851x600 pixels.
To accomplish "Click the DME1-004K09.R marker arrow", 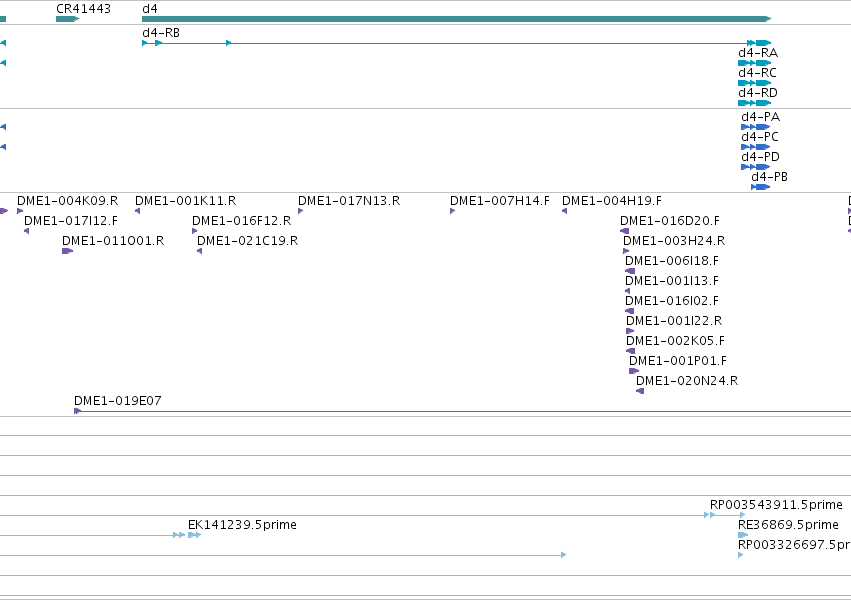I will 20,211.
